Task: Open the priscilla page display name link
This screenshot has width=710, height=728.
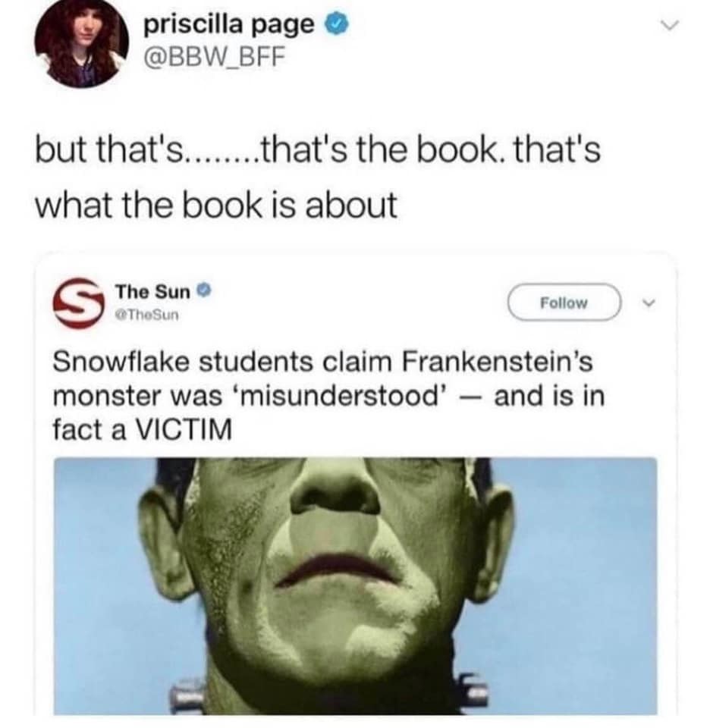Action: (229, 25)
